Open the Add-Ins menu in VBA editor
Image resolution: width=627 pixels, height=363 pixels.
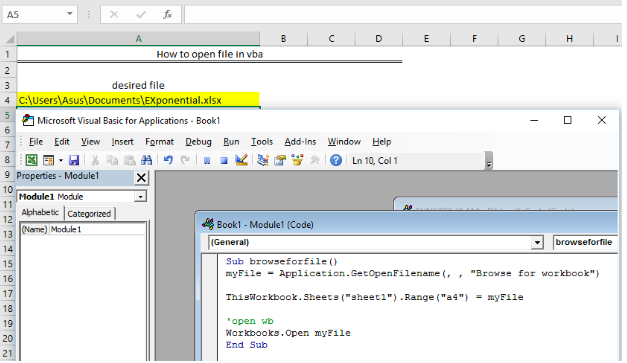click(300, 142)
